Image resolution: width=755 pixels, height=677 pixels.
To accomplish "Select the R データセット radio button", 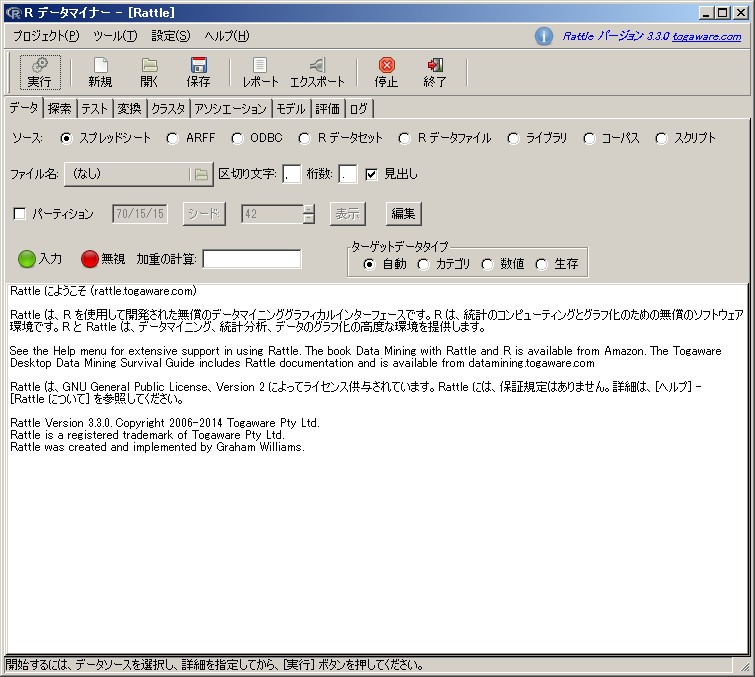I will tap(304, 139).
